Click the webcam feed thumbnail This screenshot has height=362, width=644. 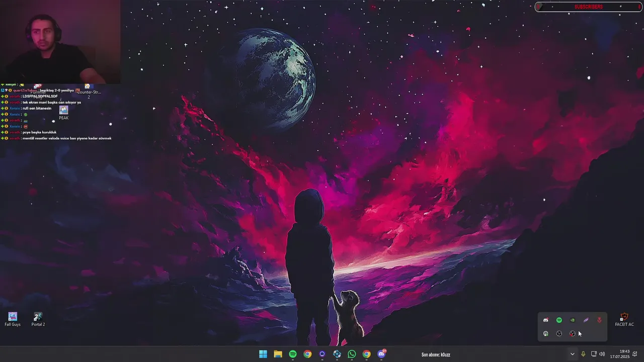[60, 42]
